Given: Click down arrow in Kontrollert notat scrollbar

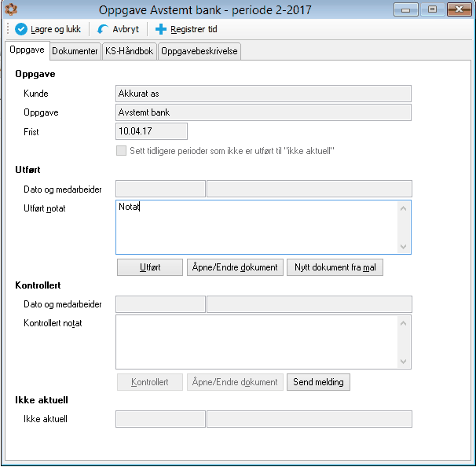Looking at the screenshot, I should coord(404,362).
